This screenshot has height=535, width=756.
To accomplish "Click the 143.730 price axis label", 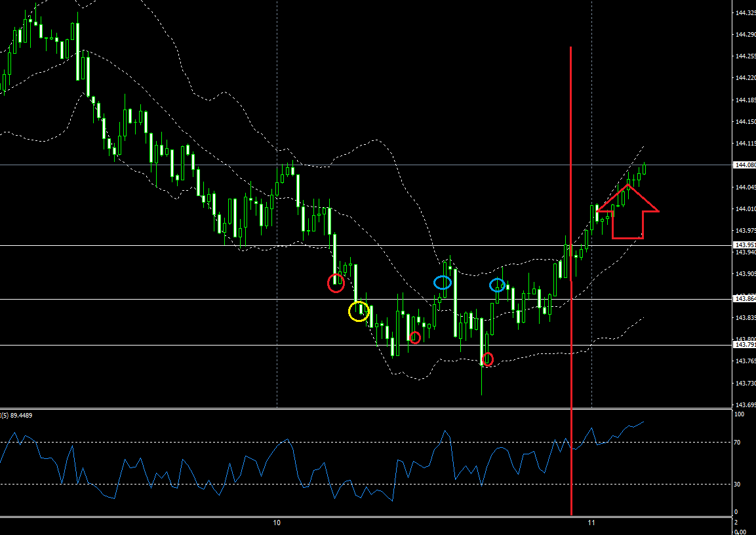I will click(x=746, y=384).
